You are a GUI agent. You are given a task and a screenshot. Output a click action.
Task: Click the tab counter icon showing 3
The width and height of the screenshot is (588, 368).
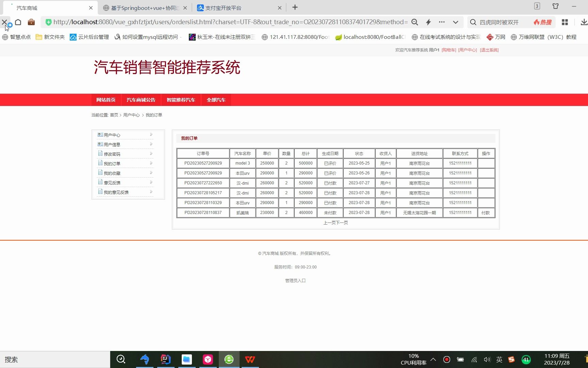[x=537, y=6]
